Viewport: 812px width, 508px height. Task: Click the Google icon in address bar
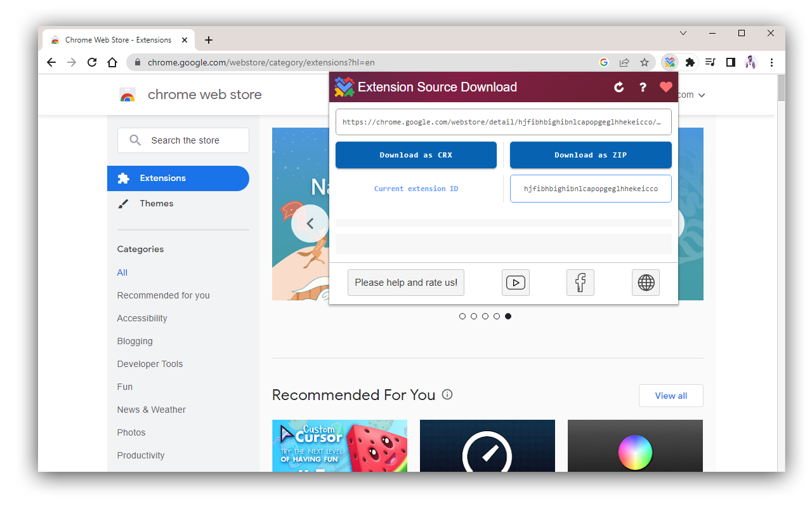coord(604,62)
